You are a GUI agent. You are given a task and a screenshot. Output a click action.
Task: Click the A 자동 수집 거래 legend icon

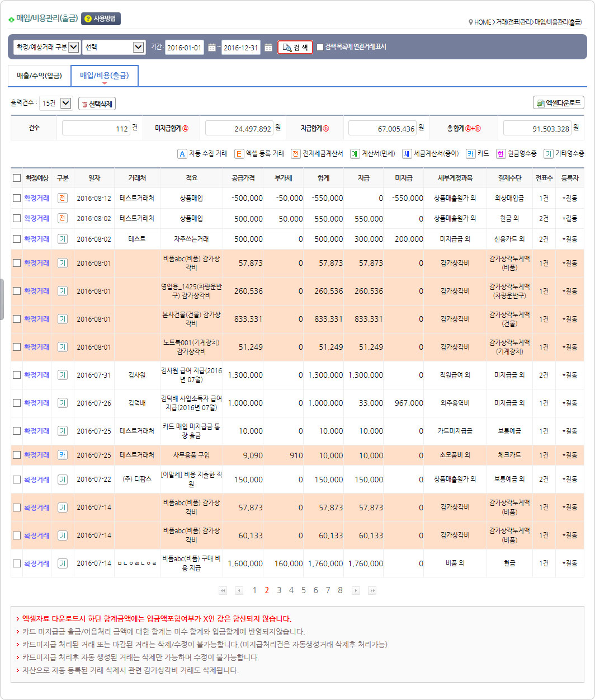182,153
